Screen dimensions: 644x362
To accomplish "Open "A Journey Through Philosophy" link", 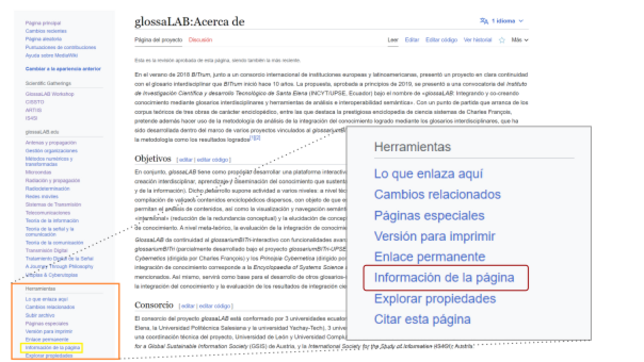I will point(59,266).
